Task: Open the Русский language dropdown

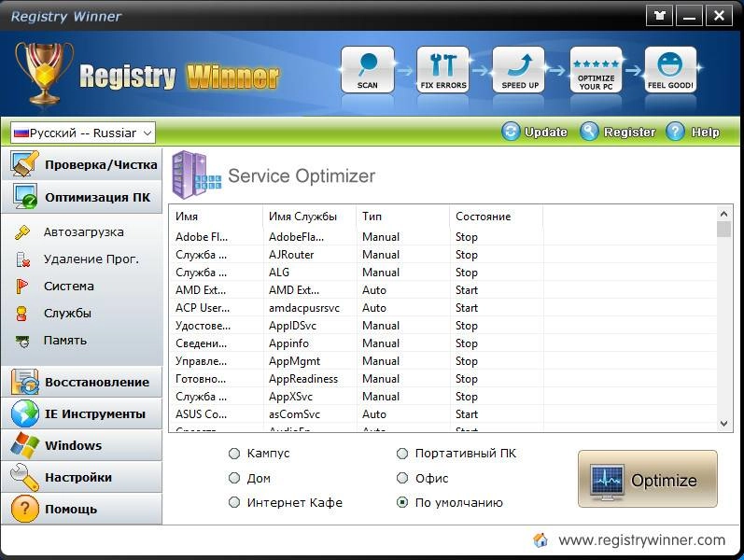Action: (x=83, y=133)
